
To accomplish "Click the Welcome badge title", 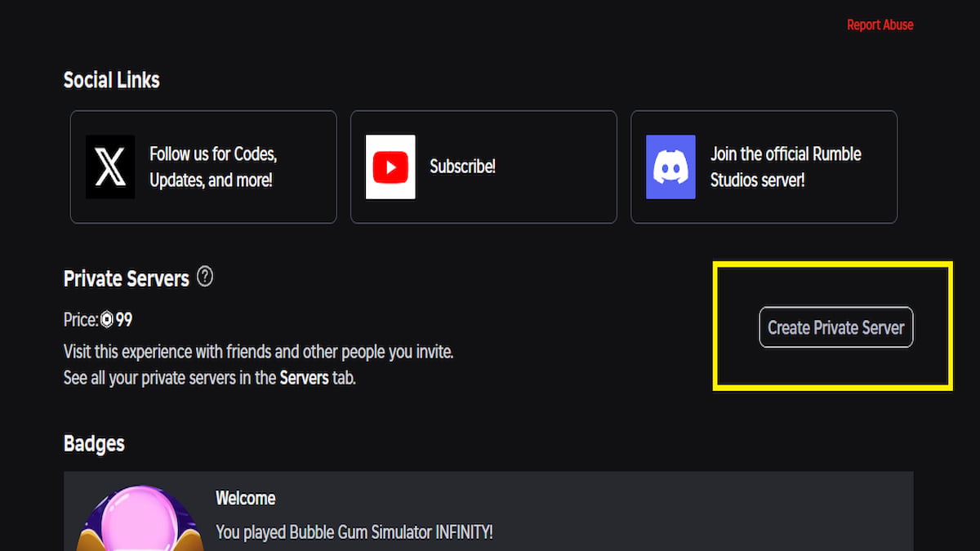I will click(x=245, y=498).
